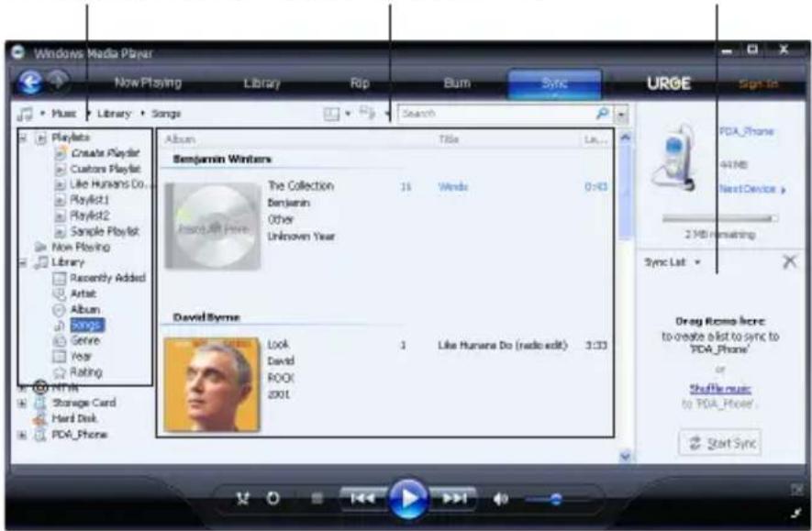The image size is (812, 531).
Task: Open the layout options icon
Action: click(331, 114)
